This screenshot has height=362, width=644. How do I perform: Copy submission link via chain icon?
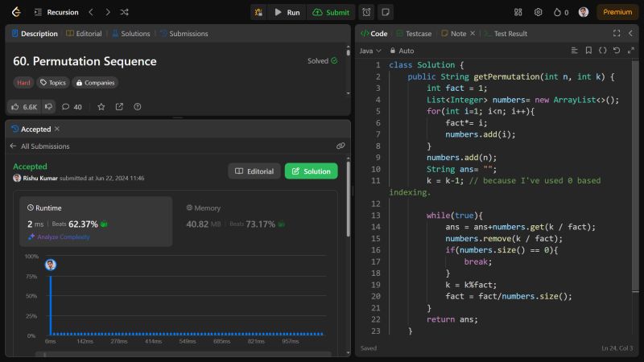341,146
